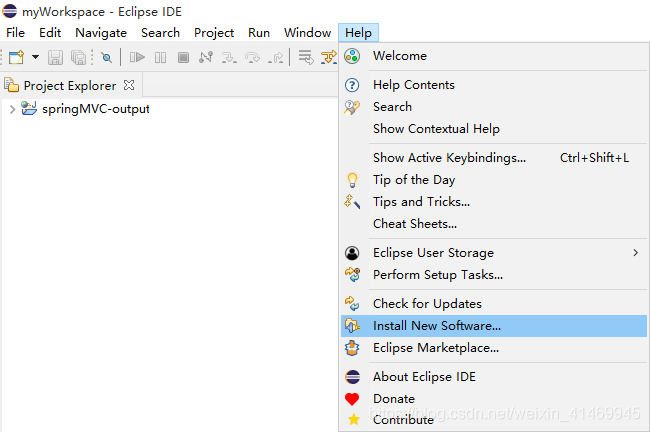Select the Project Explorer tab

pos(70,85)
